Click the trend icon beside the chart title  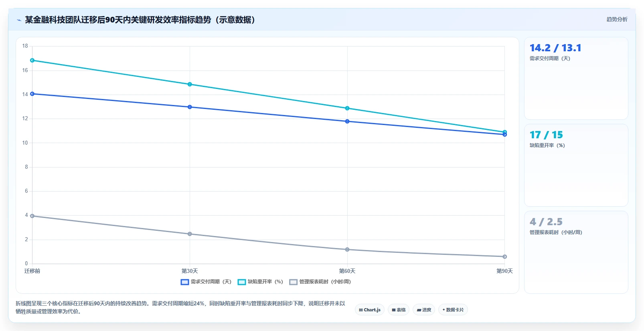click(19, 20)
